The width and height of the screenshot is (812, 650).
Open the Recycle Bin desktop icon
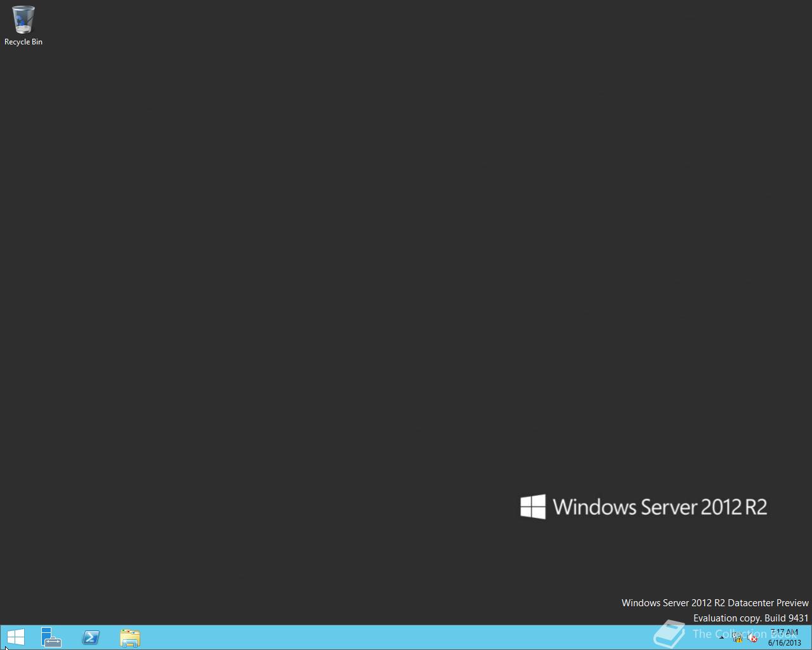[23, 26]
